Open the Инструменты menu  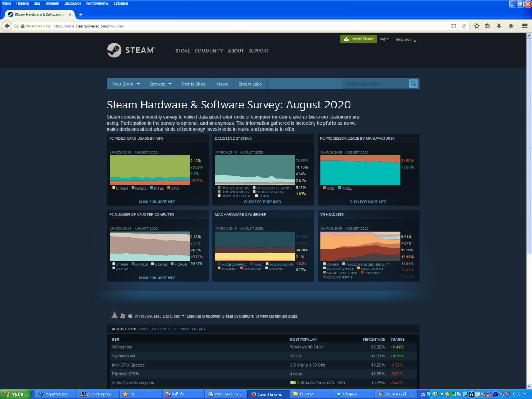pos(97,3)
